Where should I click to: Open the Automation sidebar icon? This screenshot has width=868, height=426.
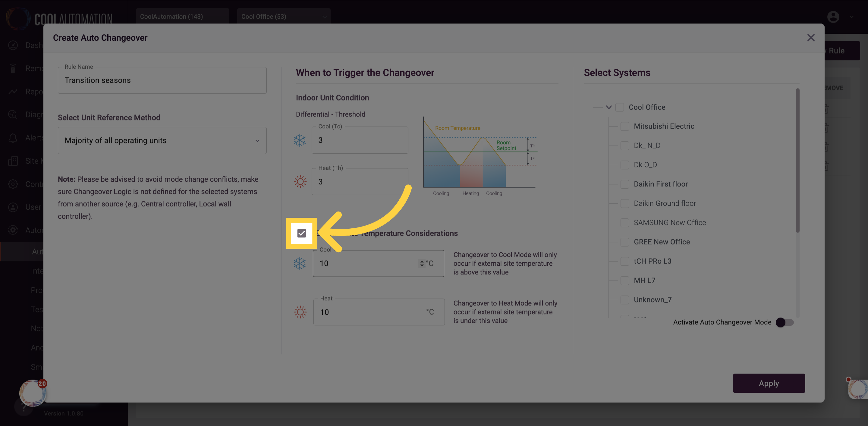click(x=13, y=230)
